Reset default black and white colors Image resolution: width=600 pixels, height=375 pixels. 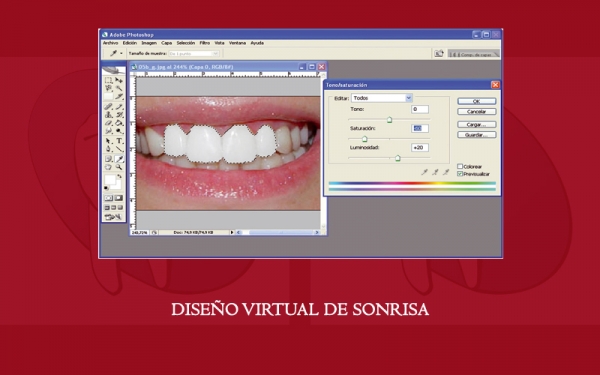coord(106,188)
